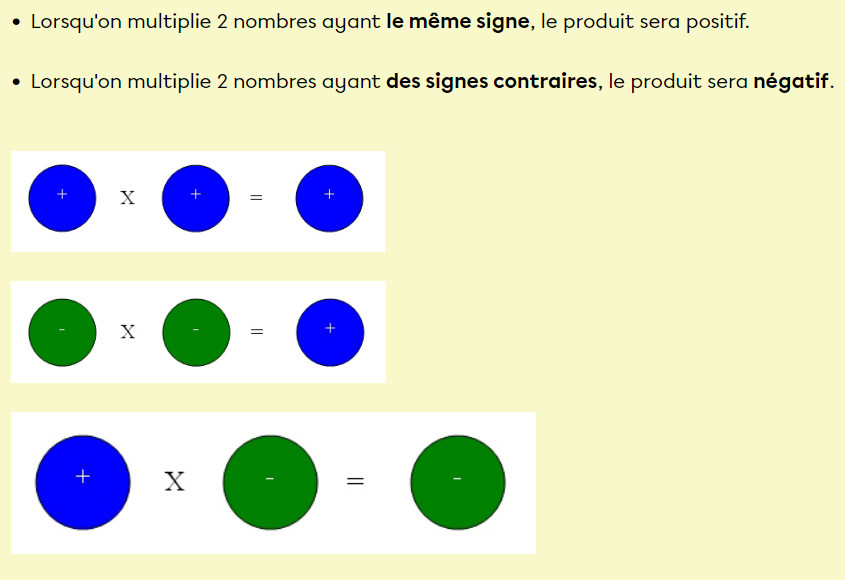Click the large X in the bottom equation
The height and width of the screenshot is (580, 845).
click(175, 482)
